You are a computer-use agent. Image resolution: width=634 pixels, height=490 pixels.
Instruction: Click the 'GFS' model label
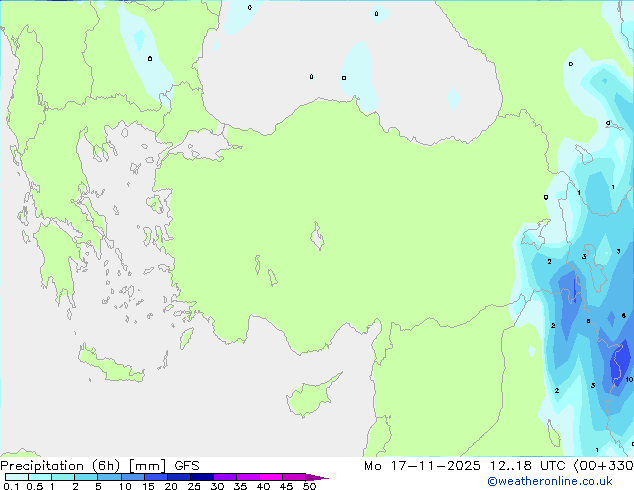tap(187, 466)
